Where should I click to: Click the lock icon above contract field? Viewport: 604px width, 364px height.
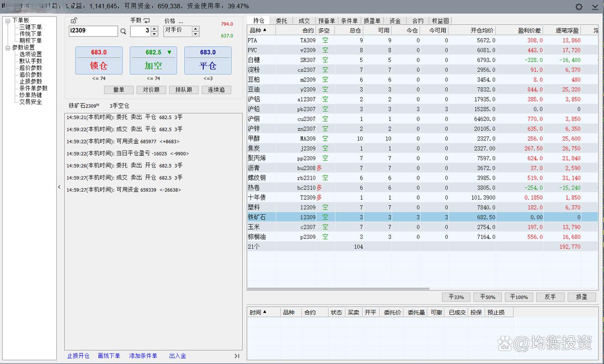(x=74, y=20)
